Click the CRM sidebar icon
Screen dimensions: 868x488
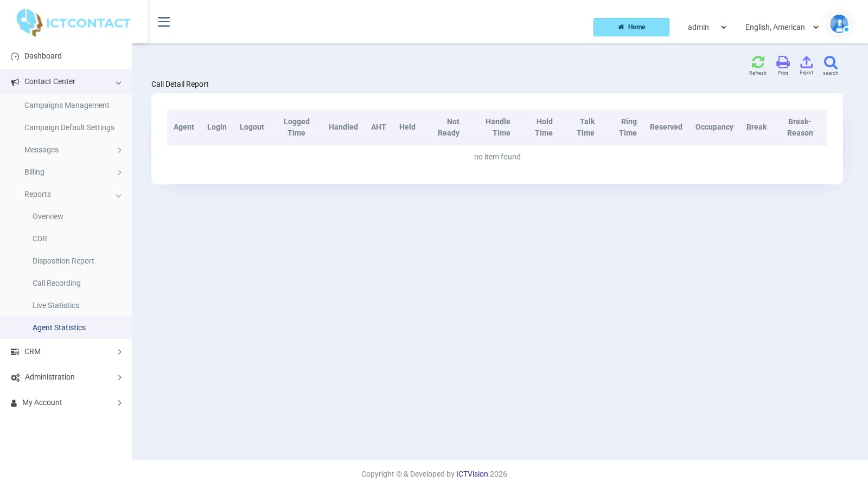(x=15, y=352)
